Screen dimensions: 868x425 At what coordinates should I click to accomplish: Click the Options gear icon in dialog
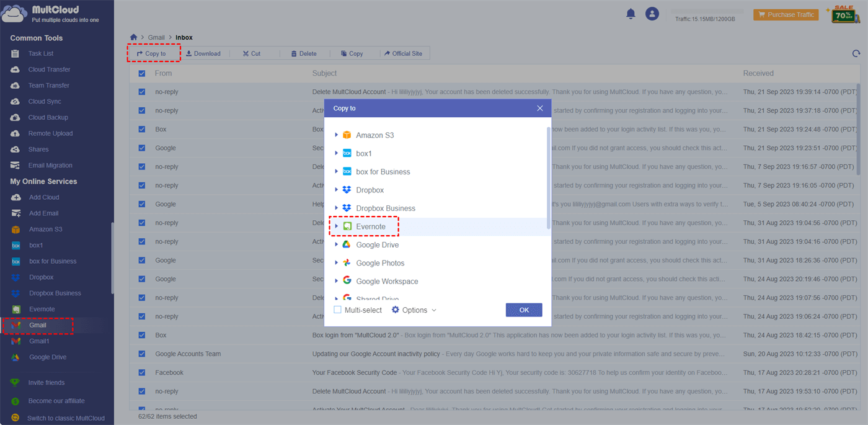tap(396, 310)
